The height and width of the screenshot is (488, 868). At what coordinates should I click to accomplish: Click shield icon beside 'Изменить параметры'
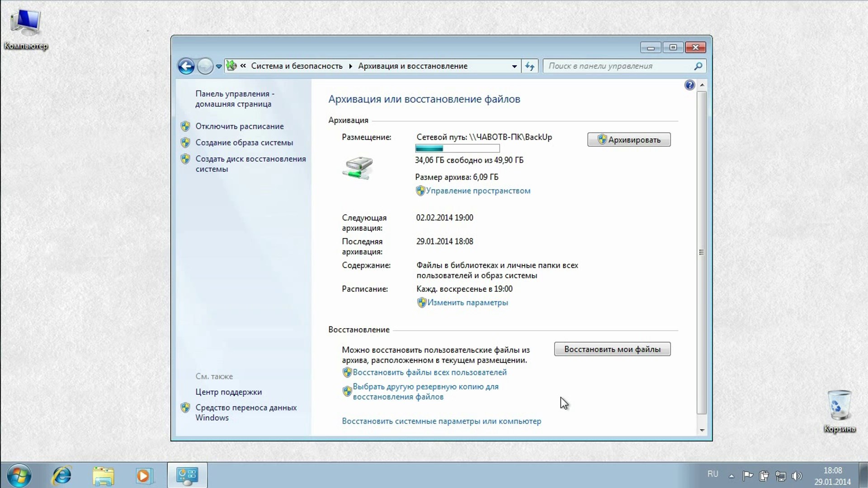point(422,302)
